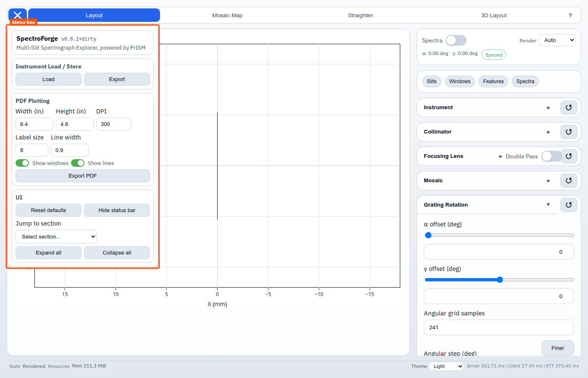Focus the DPI input field
This screenshot has height=378, width=588.
(114, 124)
